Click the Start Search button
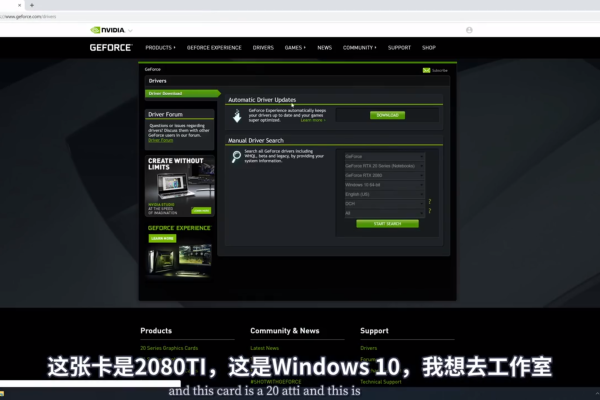The width and height of the screenshot is (600, 400). pyautogui.click(x=387, y=224)
